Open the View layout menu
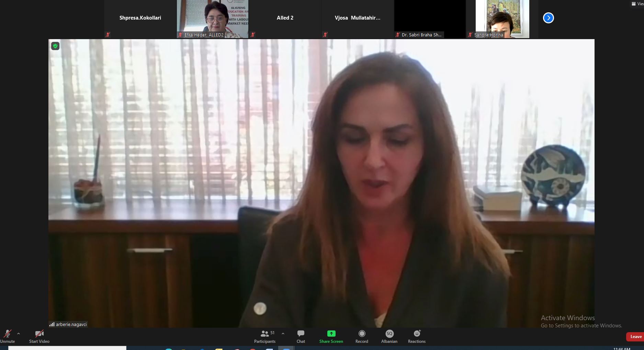 (x=637, y=4)
